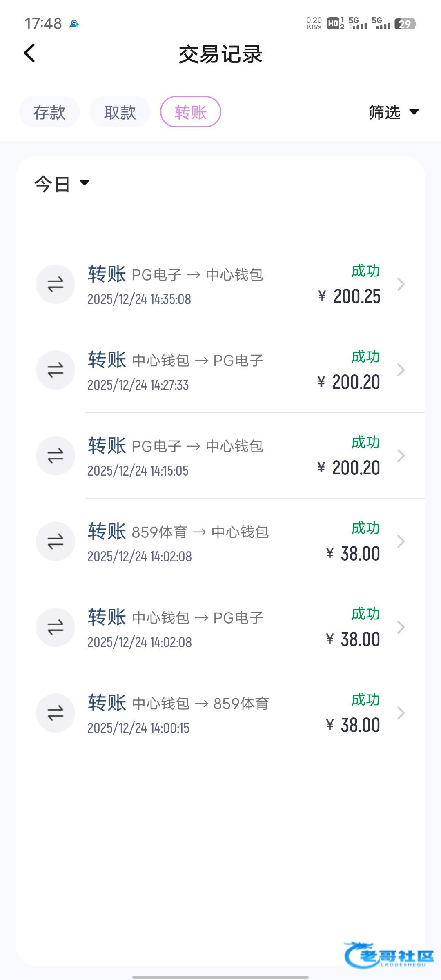Tap transfer icon for 200.25 transaction

click(x=56, y=284)
